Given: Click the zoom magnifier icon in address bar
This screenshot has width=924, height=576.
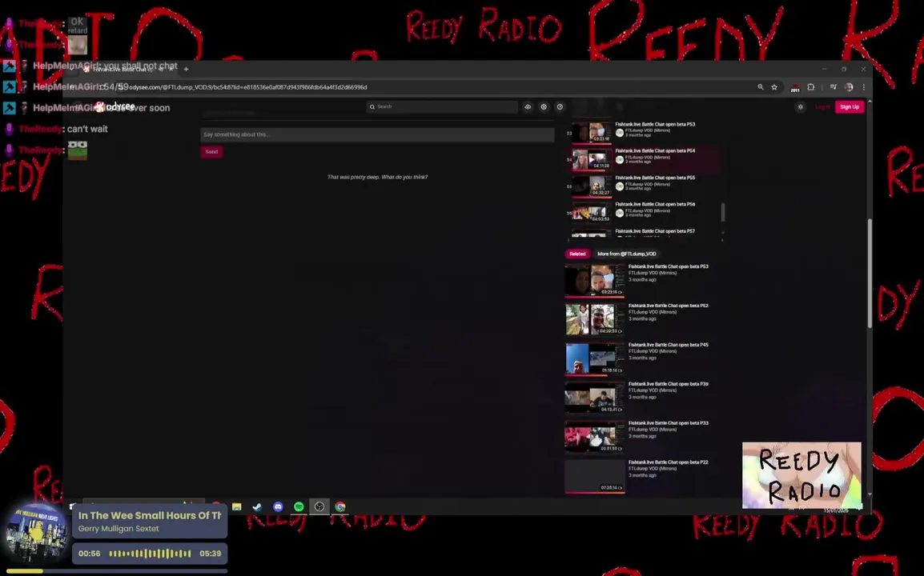Looking at the screenshot, I should point(760,87).
